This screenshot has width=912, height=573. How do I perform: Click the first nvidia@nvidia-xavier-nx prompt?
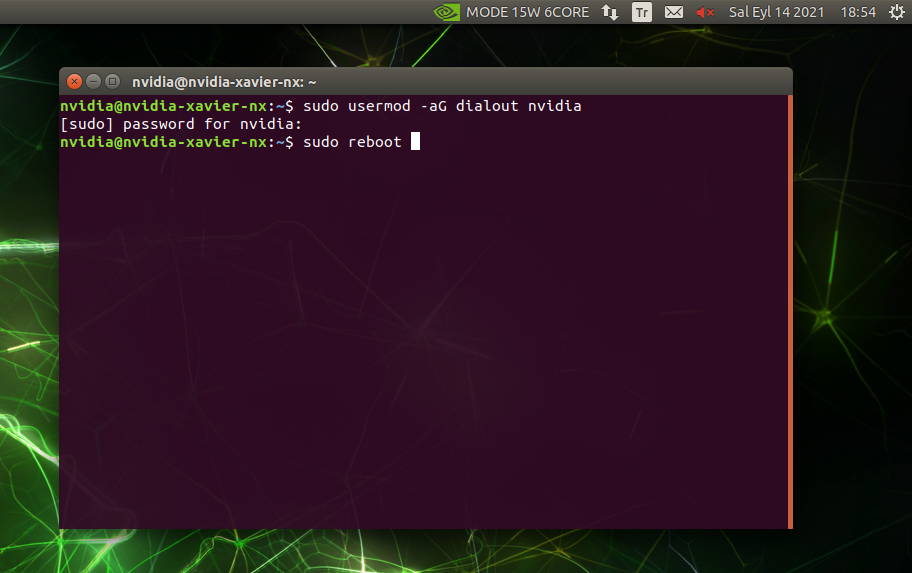(x=176, y=106)
